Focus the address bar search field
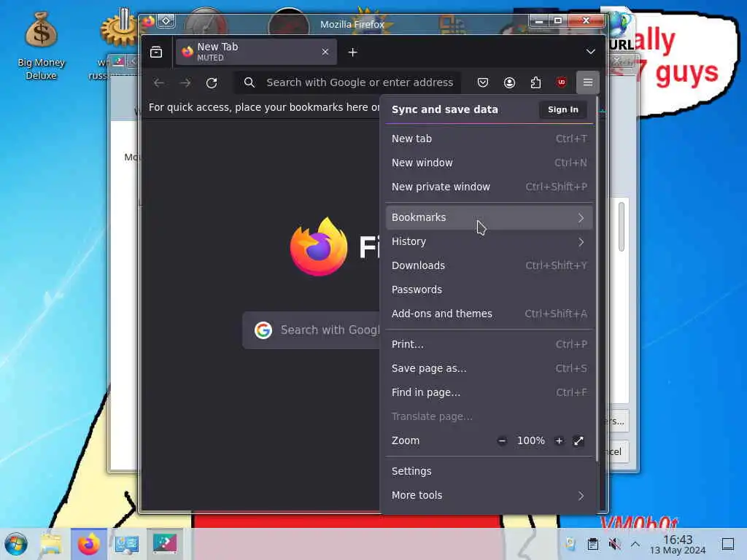Image resolution: width=747 pixels, height=560 pixels. pos(348,82)
